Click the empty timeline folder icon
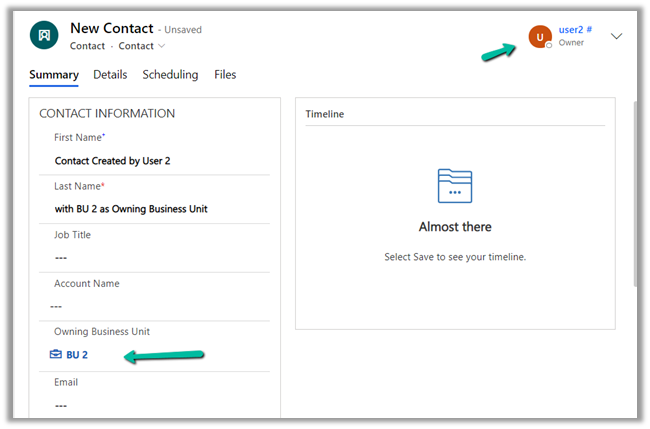The height and width of the screenshot is (429, 650). point(455,187)
